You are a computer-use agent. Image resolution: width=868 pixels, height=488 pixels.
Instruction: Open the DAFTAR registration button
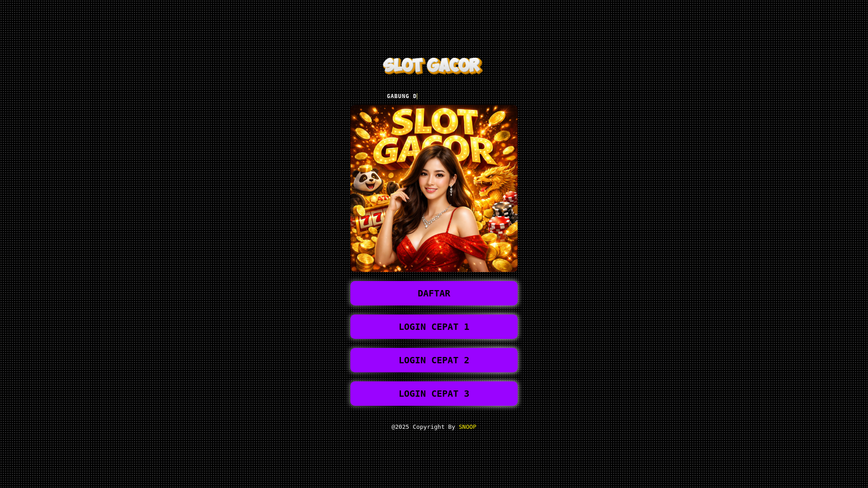coord(434,293)
